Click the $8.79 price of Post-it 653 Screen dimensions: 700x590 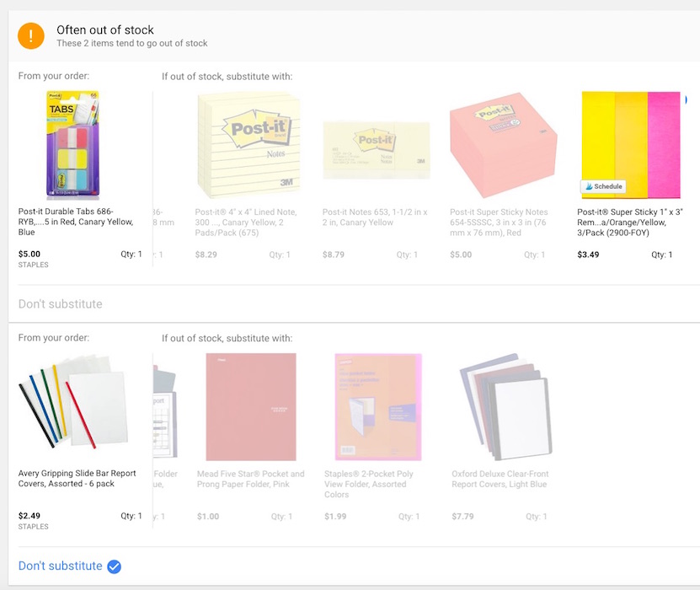point(334,255)
